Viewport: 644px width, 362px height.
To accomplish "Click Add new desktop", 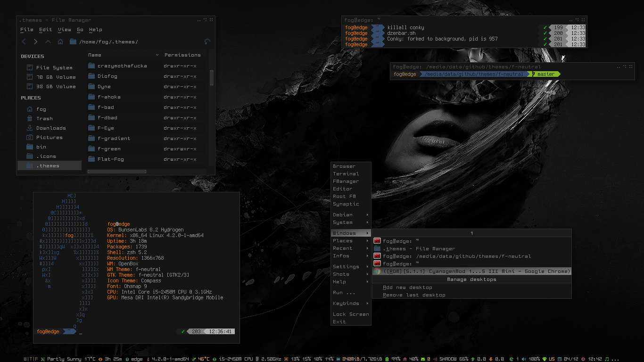I will point(407,288).
